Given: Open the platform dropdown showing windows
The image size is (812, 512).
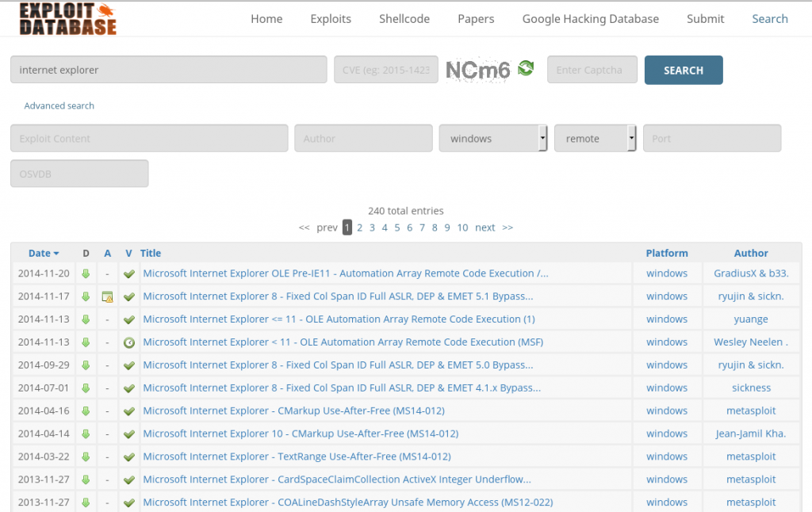Looking at the screenshot, I should coord(493,139).
